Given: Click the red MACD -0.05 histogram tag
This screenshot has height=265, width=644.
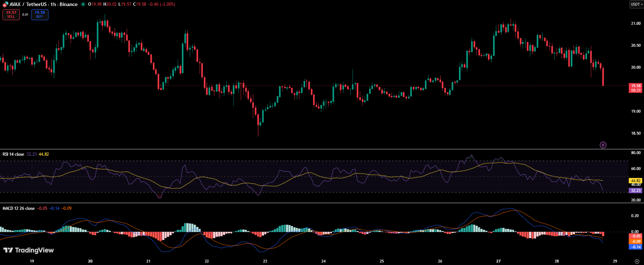Looking at the screenshot, I should pos(636,236).
